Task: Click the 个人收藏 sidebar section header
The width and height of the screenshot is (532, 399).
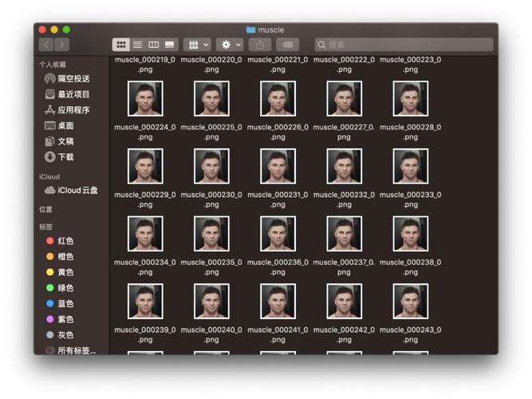Action: pyautogui.click(x=53, y=65)
